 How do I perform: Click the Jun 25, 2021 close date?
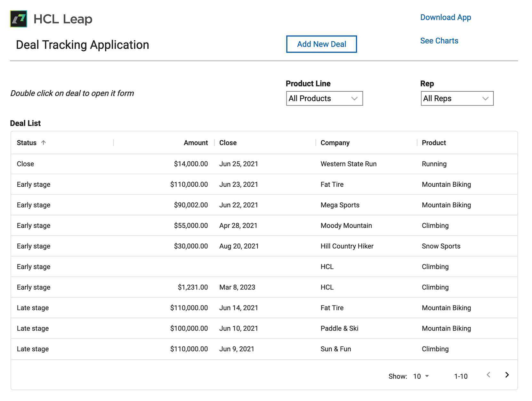[238, 164]
